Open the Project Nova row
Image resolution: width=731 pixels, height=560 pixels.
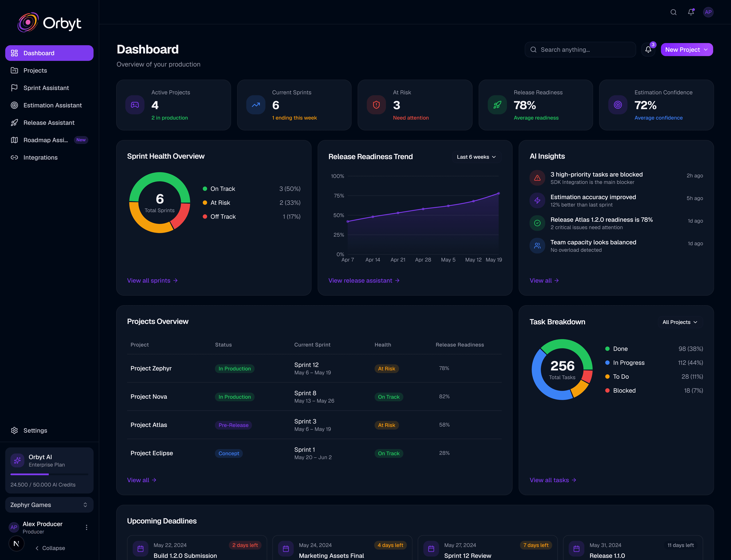pyautogui.click(x=314, y=397)
